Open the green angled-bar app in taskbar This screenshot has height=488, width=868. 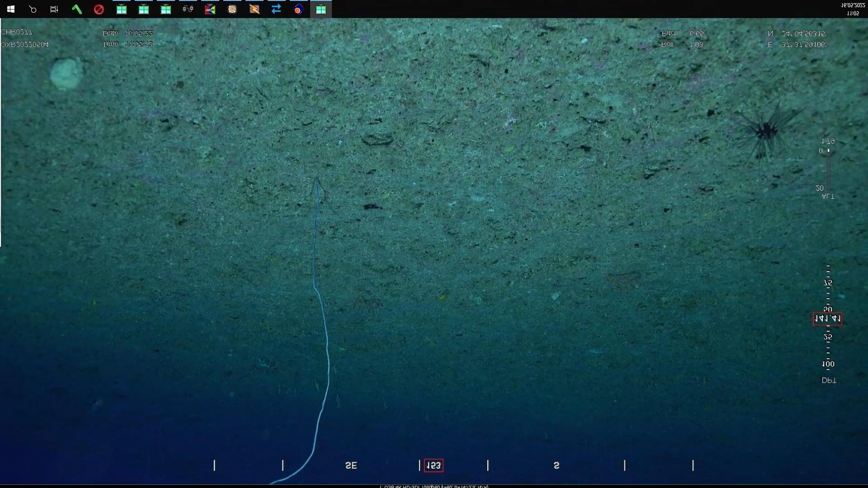[77, 9]
